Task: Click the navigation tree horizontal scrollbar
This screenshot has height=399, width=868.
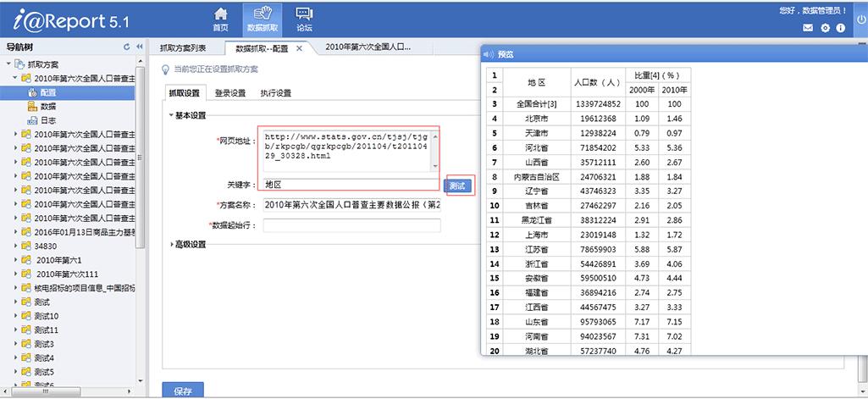Action: click(46, 391)
